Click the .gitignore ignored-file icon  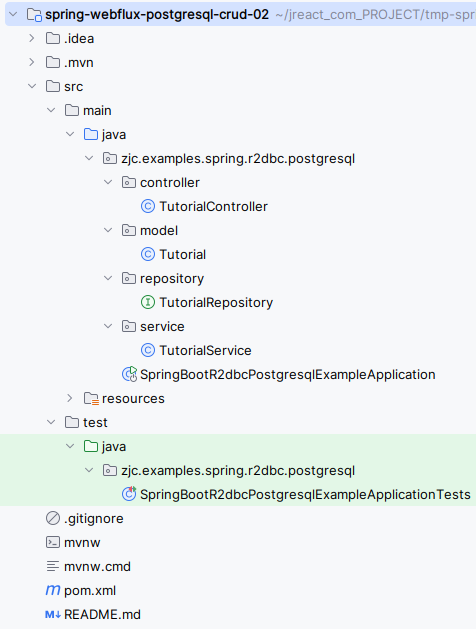tap(53, 518)
